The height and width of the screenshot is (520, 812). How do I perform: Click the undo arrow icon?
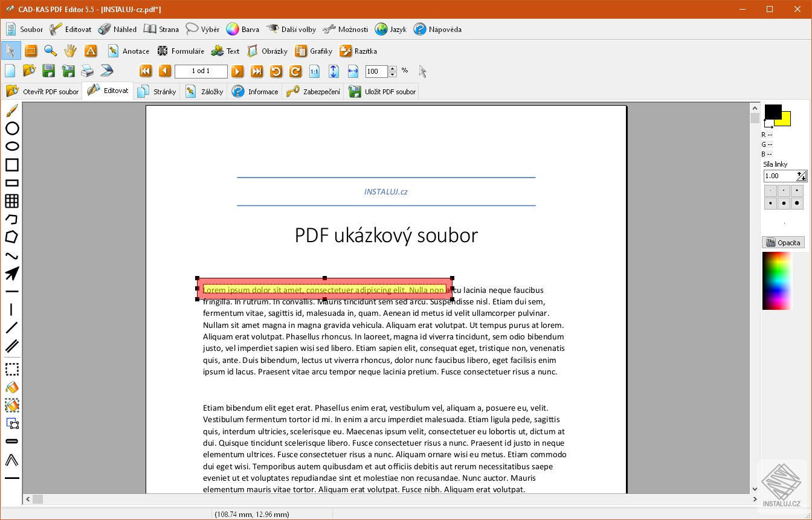point(277,71)
